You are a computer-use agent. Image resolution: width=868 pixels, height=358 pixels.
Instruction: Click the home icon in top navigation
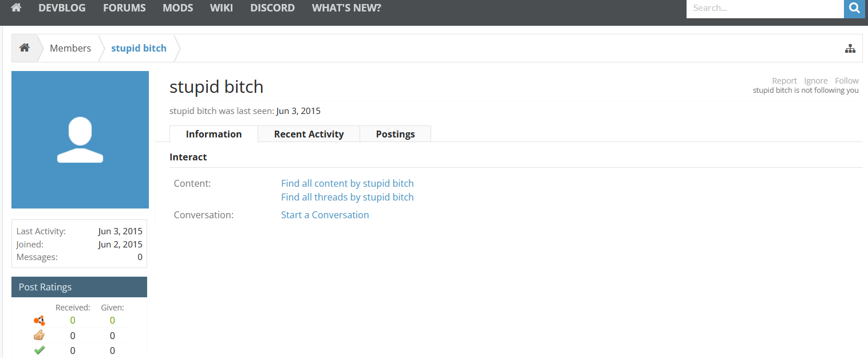point(16,8)
